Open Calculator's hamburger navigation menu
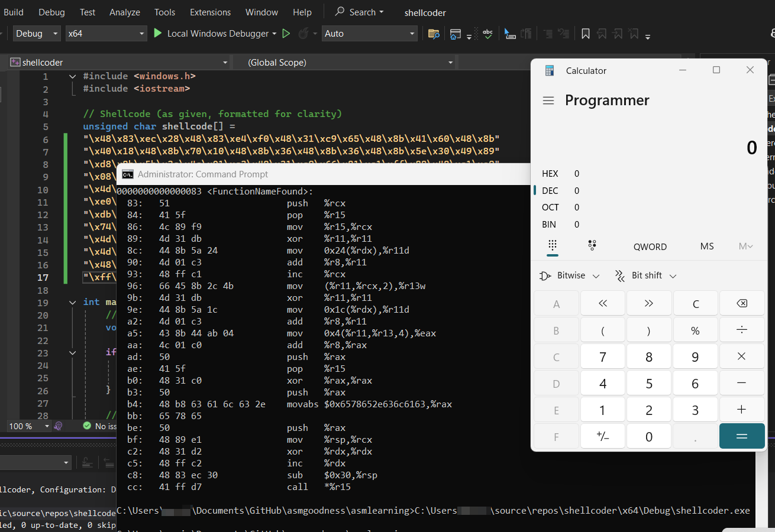The width and height of the screenshot is (775, 532). click(x=548, y=100)
